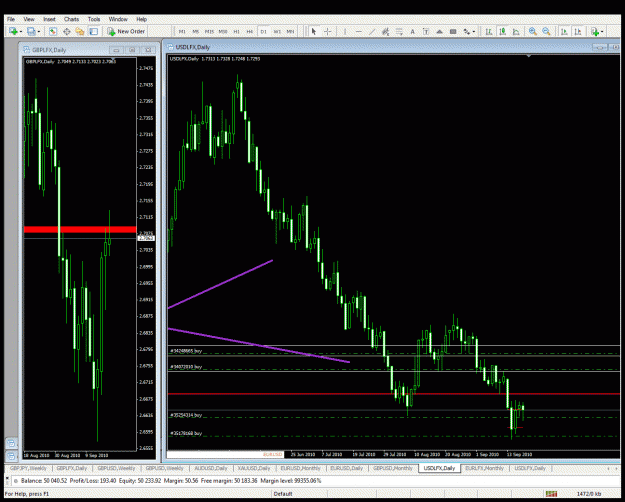Select the Text 'A' tool
625x502 pixels.
[413, 31]
